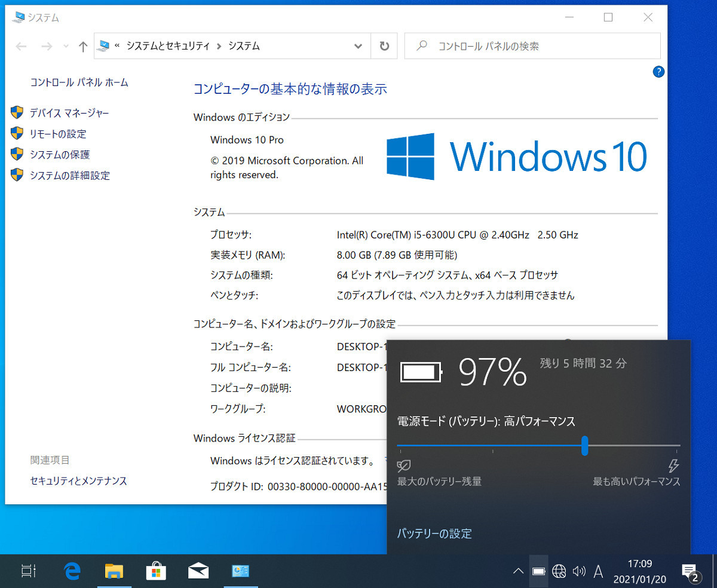Open Microsoft Store from taskbar

coord(156,571)
